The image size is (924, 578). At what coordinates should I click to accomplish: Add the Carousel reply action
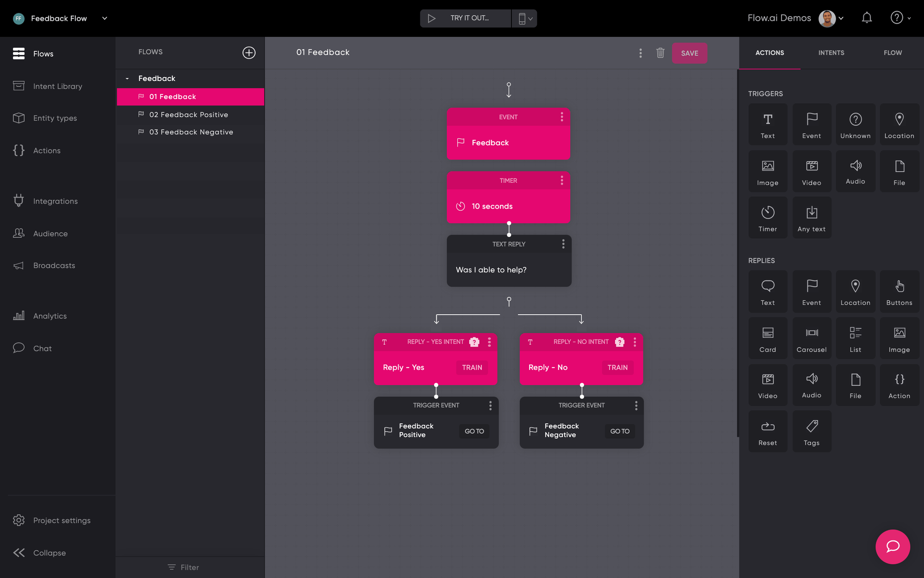point(811,338)
